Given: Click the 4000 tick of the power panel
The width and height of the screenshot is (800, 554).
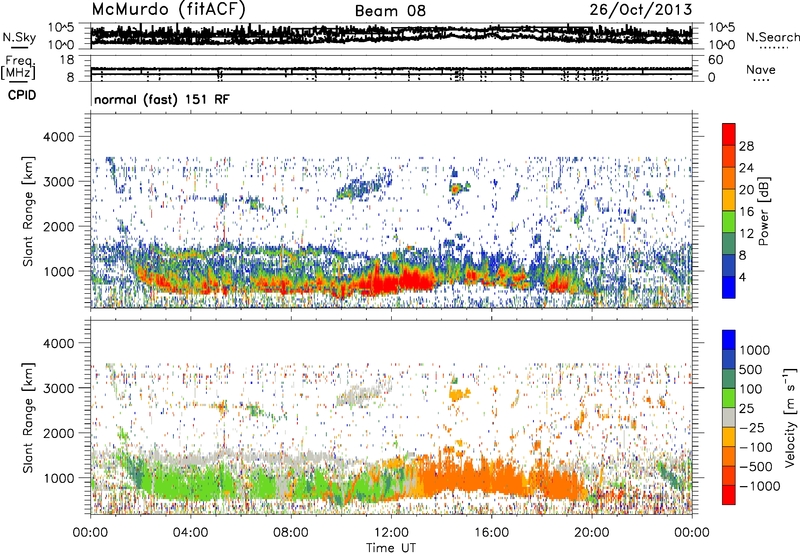Looking at the screenshot, I should click(61, 137).
